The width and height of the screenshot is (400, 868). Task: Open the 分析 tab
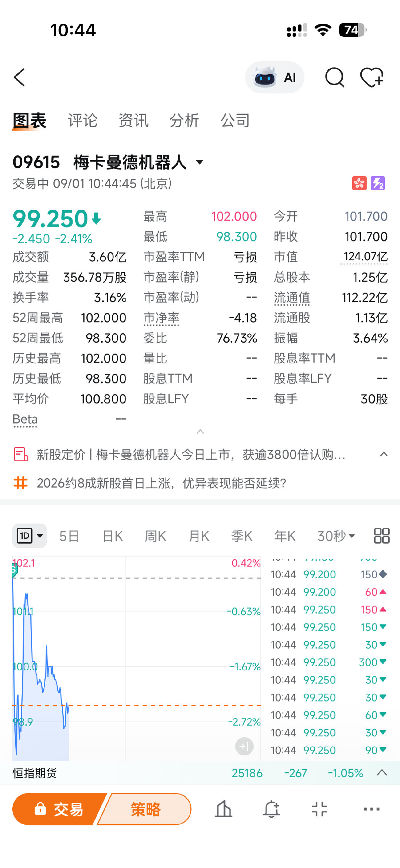[184, 121]
